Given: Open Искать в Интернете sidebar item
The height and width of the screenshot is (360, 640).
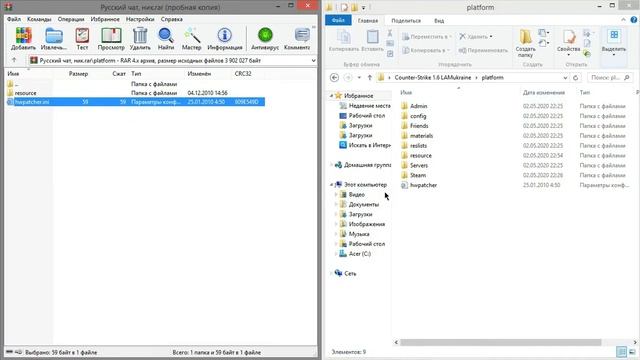Looking at the screenshot, I should pos(365,145).
